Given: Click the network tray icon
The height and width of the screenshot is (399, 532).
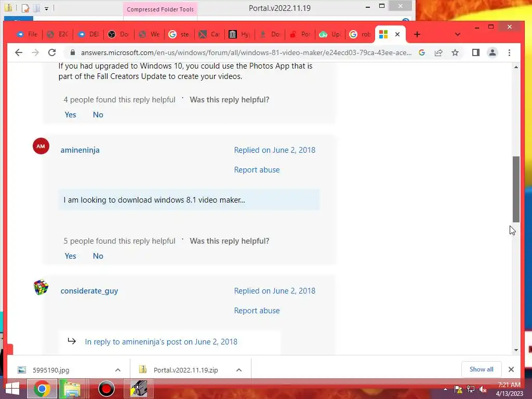Looking at the screenshot, I should [471, 389].
